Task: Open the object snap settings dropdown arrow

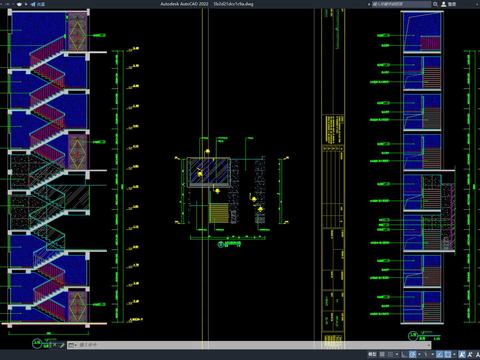Action: (x=454, y=354)
